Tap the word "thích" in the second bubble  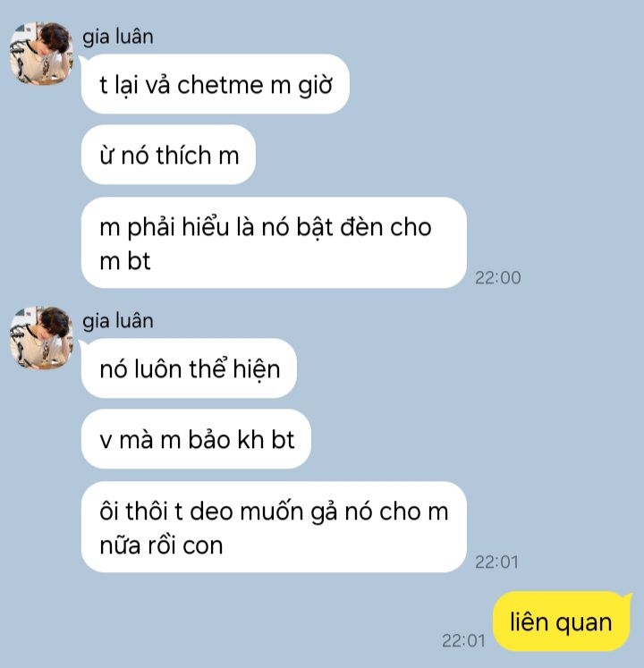pos(183,155)
